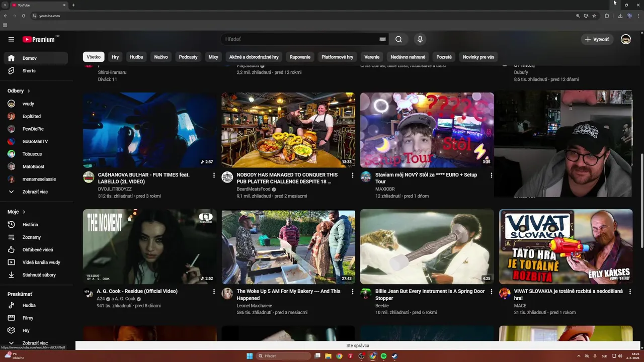Open Hudba under Preskúmať
644x362 pixels.
pos(35,305)
